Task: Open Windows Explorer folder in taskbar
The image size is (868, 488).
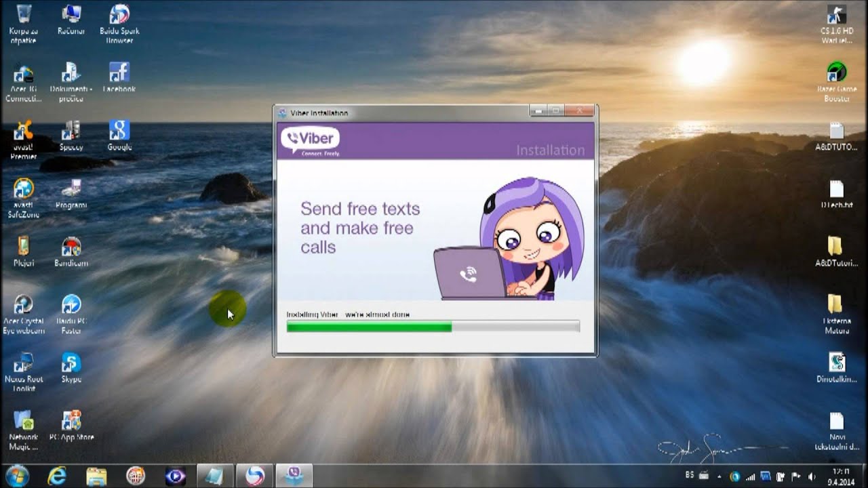Action: point(96,474)
